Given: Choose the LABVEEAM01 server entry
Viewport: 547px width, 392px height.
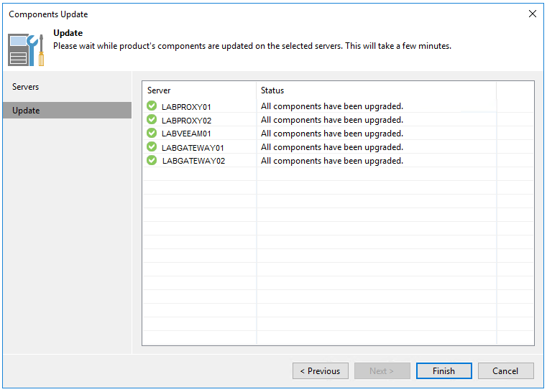Looking at the screenshot, I should (x=186, y=134).
